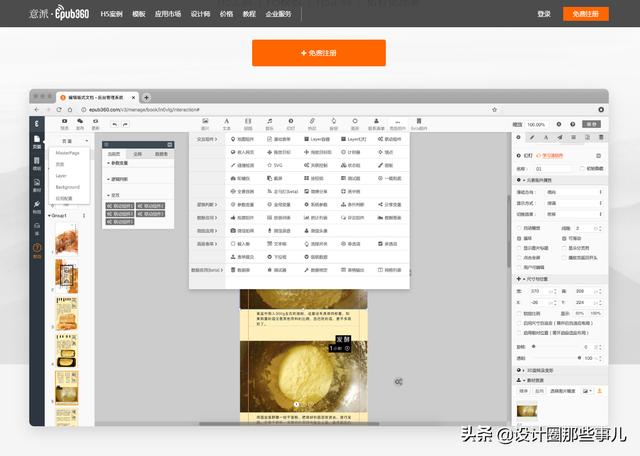Choose the thumbs-up component in the menu
640x456 pixels.
click(242, 218)
